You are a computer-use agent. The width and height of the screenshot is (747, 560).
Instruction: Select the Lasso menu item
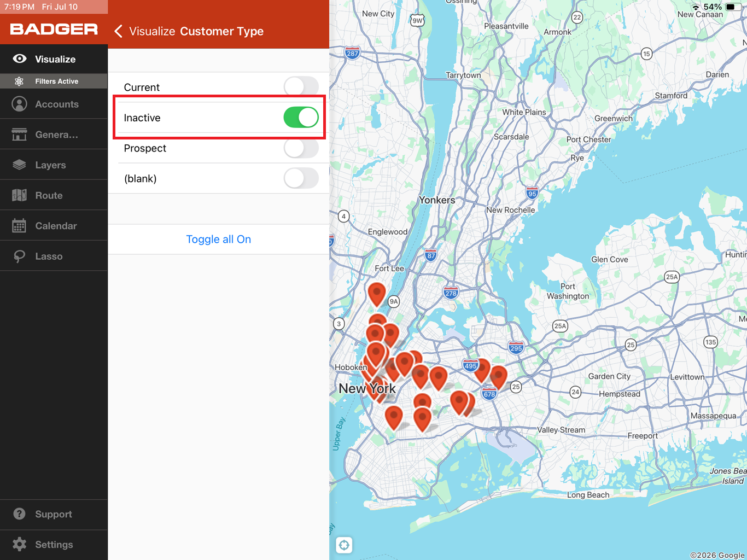coord(54,256)
